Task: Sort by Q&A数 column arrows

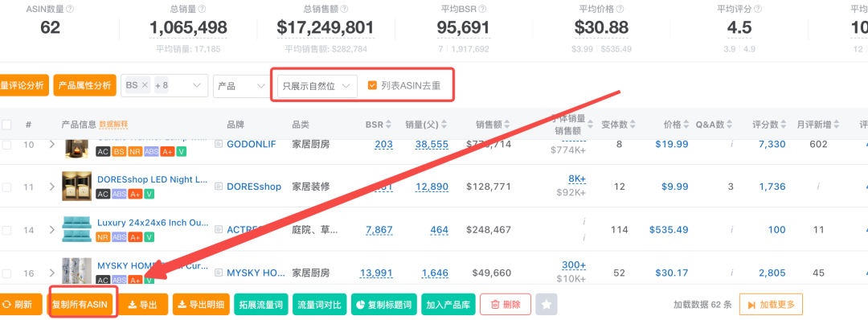Action: click(729, 125)
